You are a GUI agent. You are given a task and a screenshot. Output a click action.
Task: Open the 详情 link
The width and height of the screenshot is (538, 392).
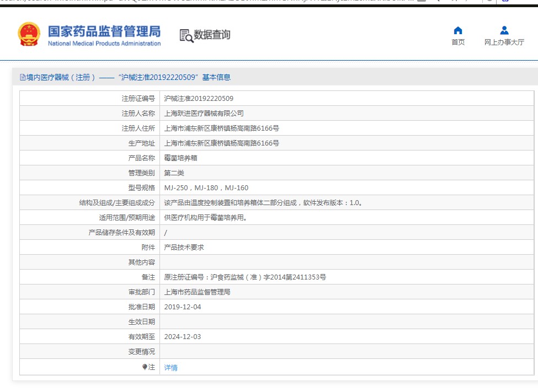tap(171, 368)
